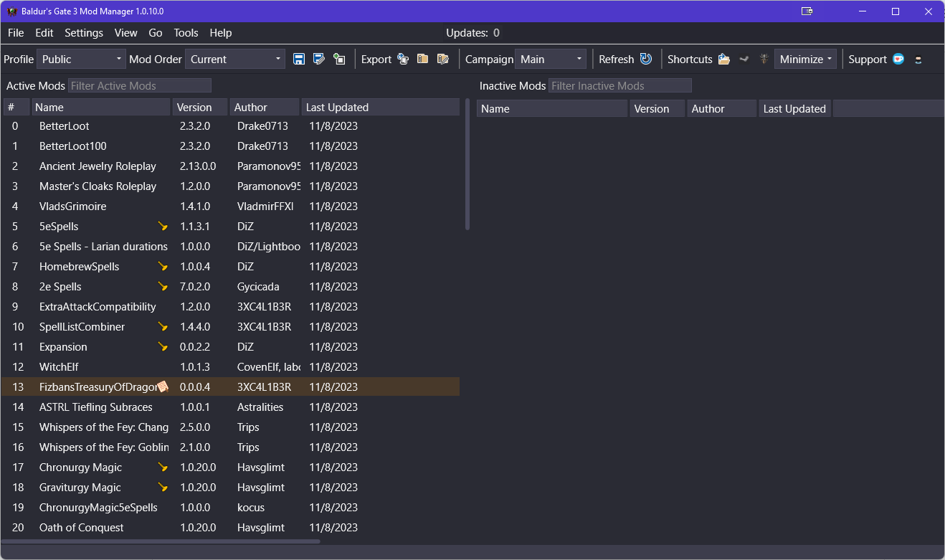The image size is (945, 560).
Task: Click the yellow tool icon on 5eSpells row
Action: point(163,226)
